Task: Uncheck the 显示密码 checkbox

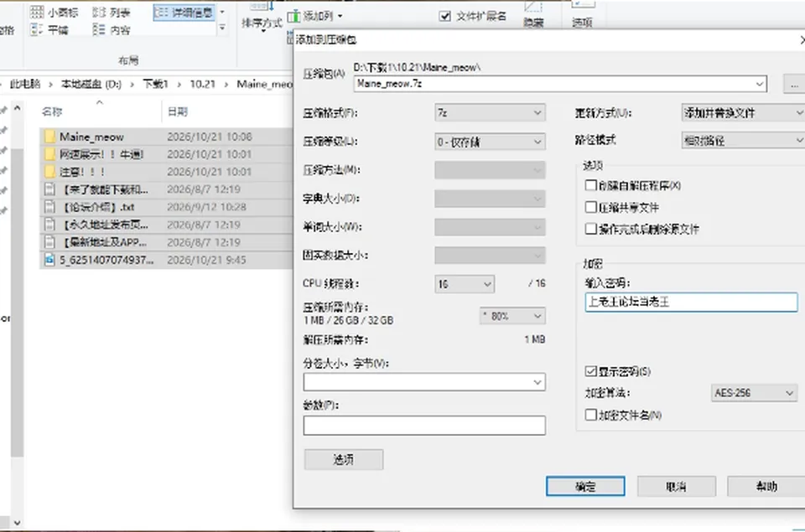Action: pos(591,371)
